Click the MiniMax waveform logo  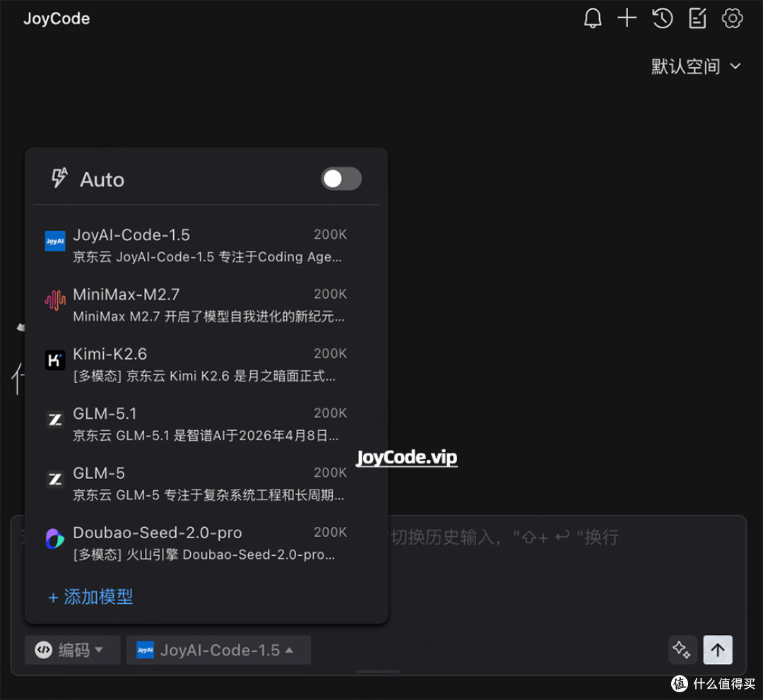(55, 300)
